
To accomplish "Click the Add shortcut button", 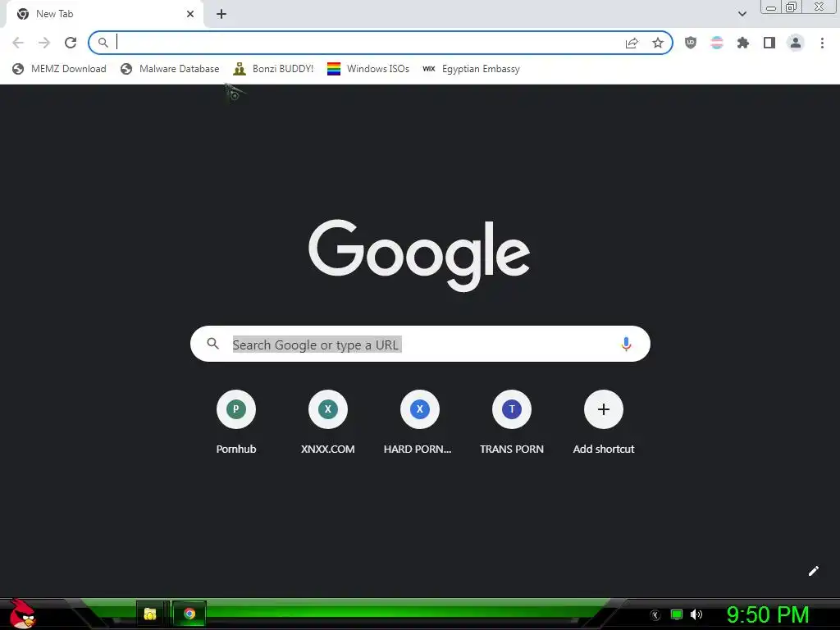I will 603,422.
